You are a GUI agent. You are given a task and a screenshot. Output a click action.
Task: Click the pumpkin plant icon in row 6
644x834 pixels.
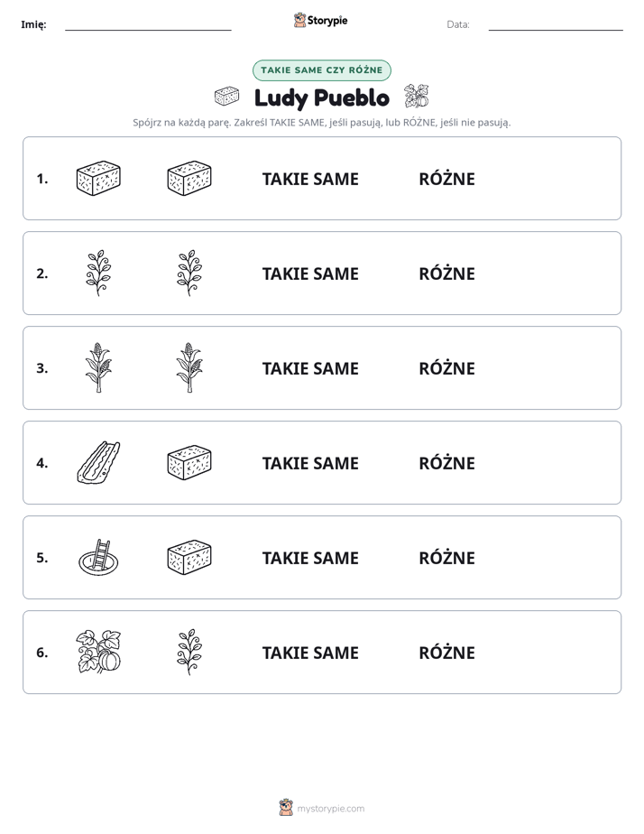[x=98, y=652]
